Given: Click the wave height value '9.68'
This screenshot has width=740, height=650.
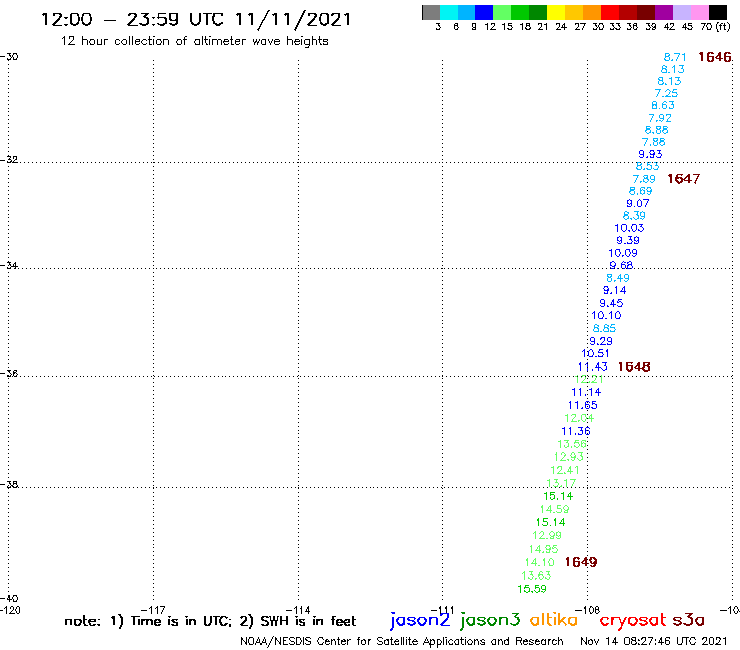Looking at the screenshot, I should tap(621, 265).
